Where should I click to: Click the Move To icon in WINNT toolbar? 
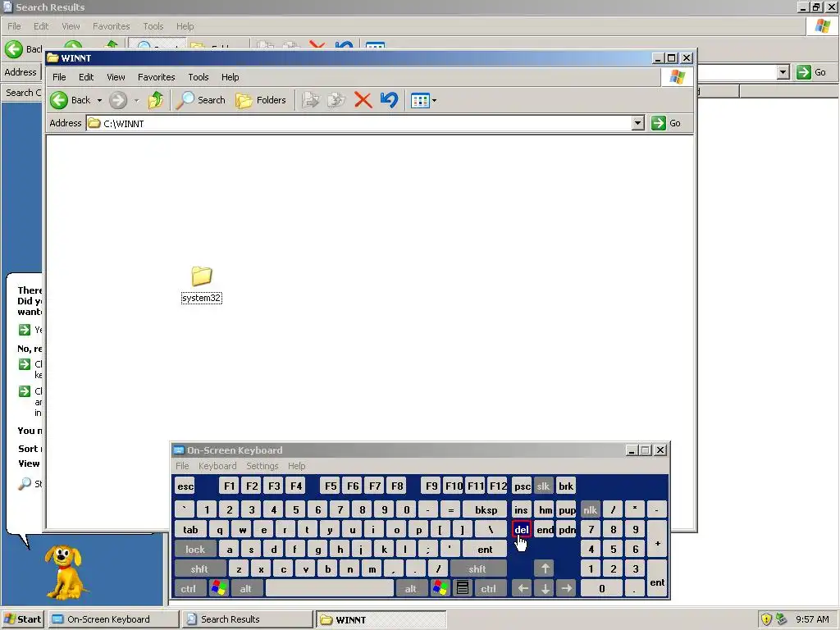[x=311, y=100]
